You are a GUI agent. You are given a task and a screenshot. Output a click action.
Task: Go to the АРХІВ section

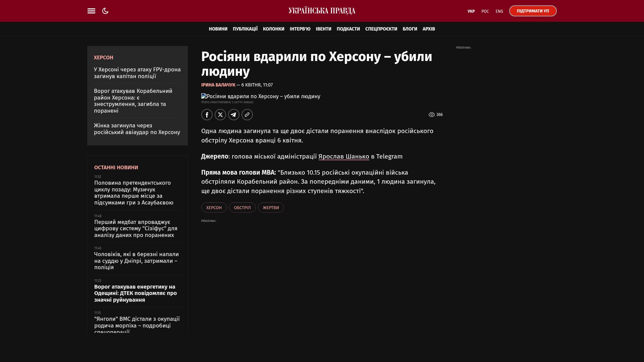[429, 29]
